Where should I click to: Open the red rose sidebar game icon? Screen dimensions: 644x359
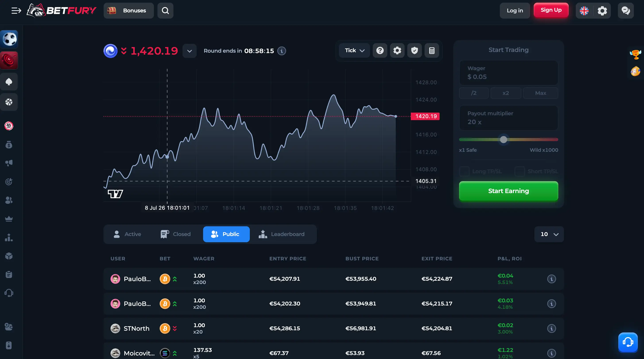click(9, 60)
